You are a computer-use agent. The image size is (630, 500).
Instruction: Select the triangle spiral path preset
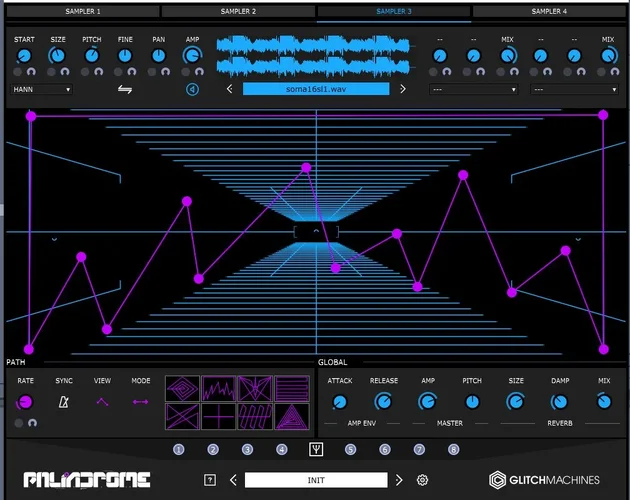tap(292, 416)
